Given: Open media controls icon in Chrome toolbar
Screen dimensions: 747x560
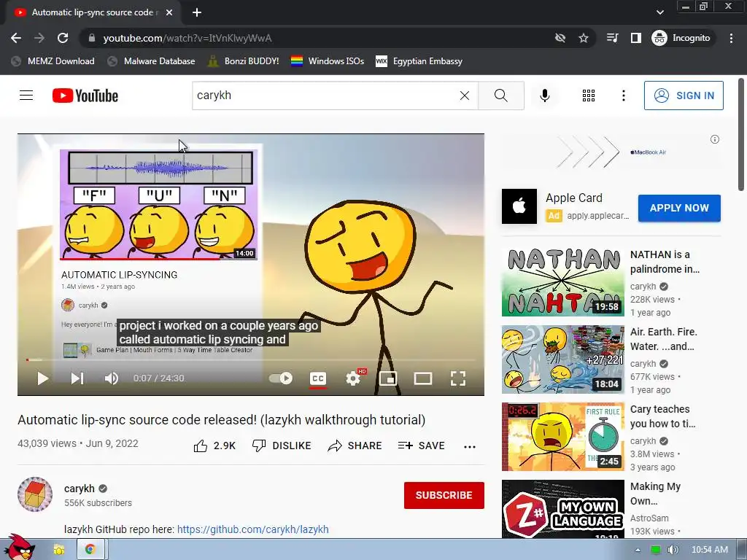Looking at the screenshot, I should coord(612,38).
